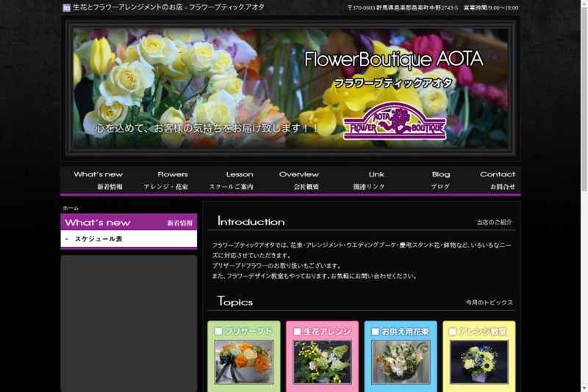Visit the Blog ブログ menu item
588x392 pixels.
click(440, 180)
